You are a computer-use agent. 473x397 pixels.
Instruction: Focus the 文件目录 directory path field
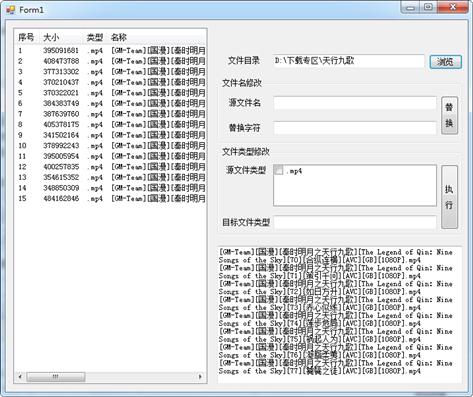point(348,61)
